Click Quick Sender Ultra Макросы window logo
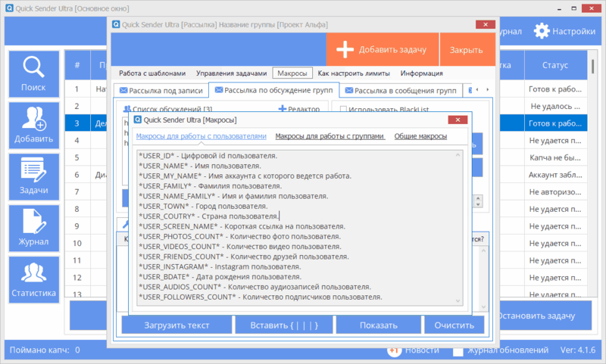 [x=138, y=120]
